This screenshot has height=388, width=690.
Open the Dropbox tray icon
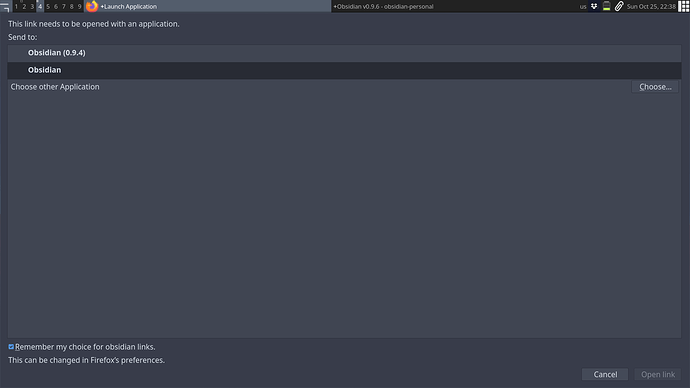[594, 6]
